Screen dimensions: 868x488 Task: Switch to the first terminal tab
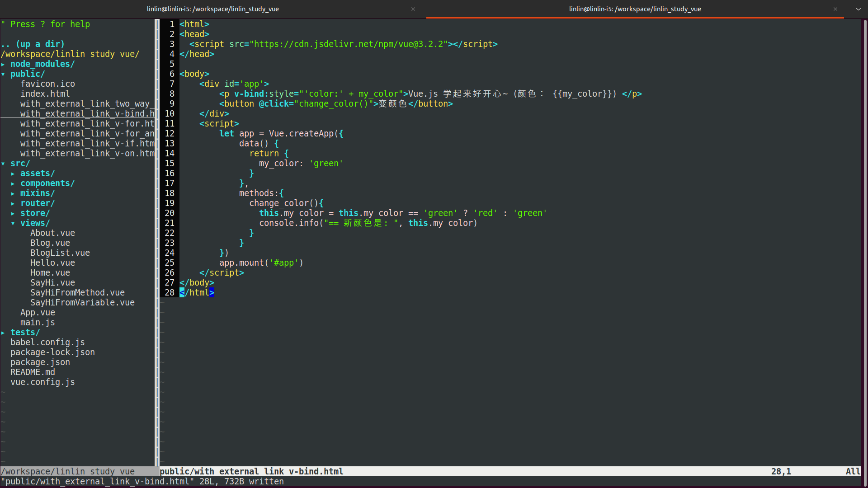click(212, 9)
